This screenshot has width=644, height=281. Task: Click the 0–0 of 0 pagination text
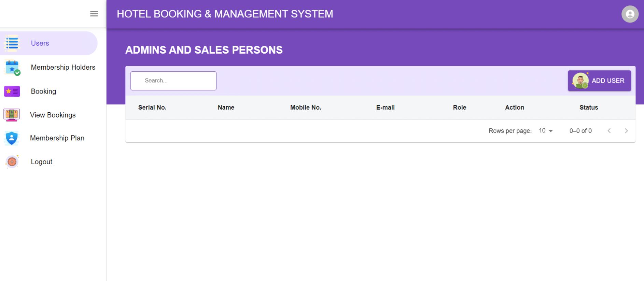580,131
